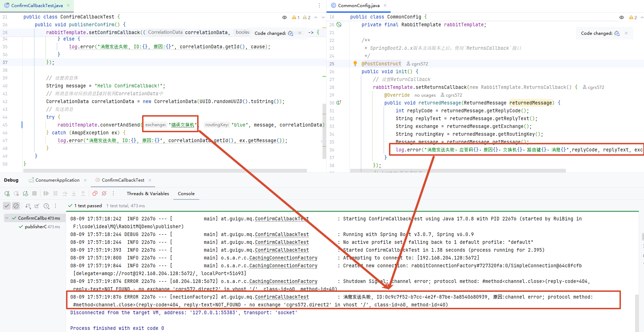The image size is (644, 332).
Task: Open test runner more options menu
Action: (x=55, y=206)
